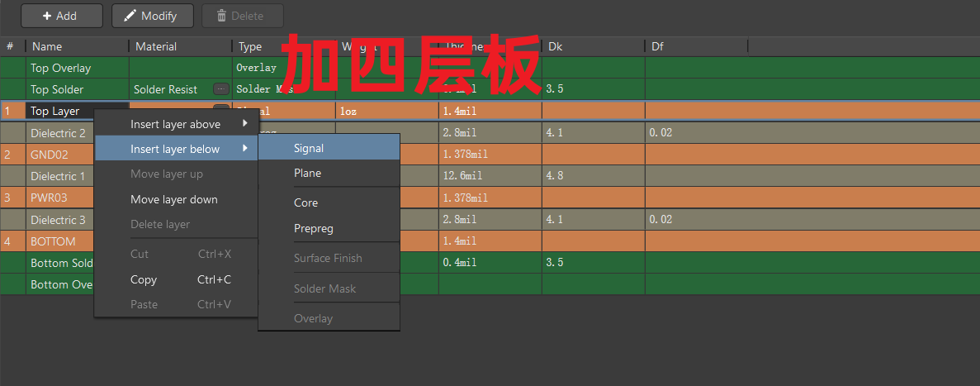Click Copy in the context menu
The image size is (980, 386).
[144, 279]
